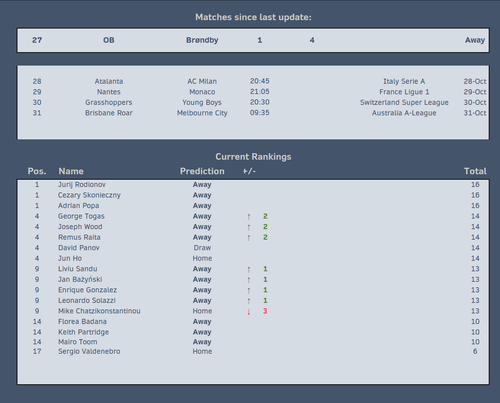Click the 'Name' column header
Image resolution: width=500 pixels, height=403 pixels.
71,171
